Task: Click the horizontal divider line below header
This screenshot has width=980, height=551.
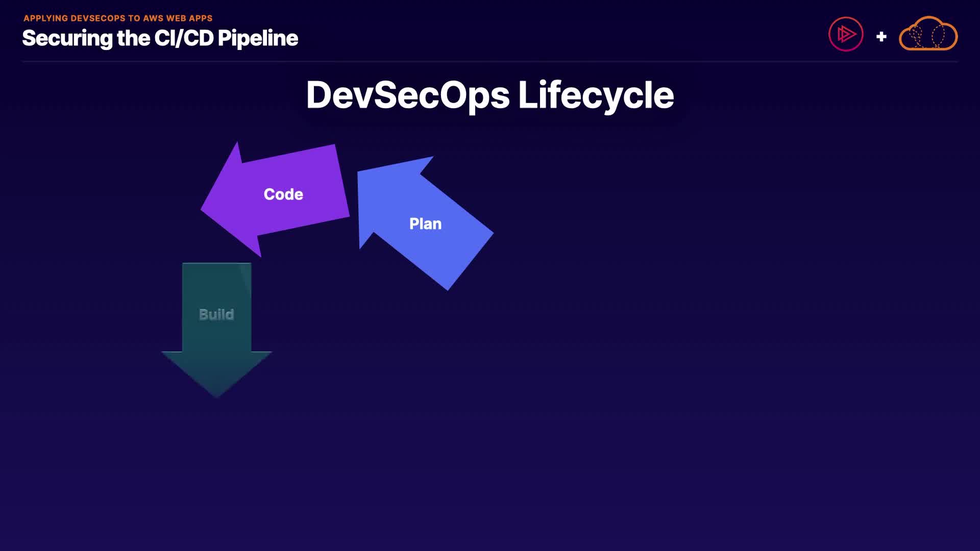Action: (x=490, y=62)
